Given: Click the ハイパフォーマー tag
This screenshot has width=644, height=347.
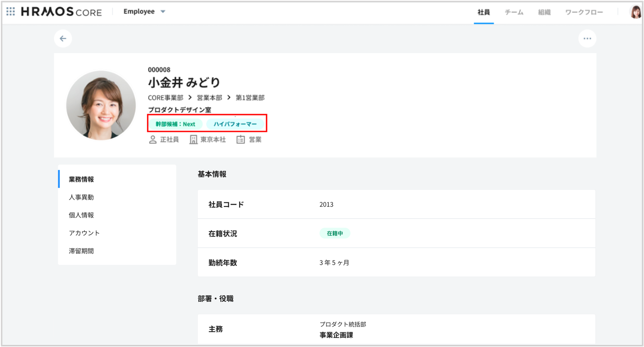Looking at the screenshot, I should click(x=235, y=124).
